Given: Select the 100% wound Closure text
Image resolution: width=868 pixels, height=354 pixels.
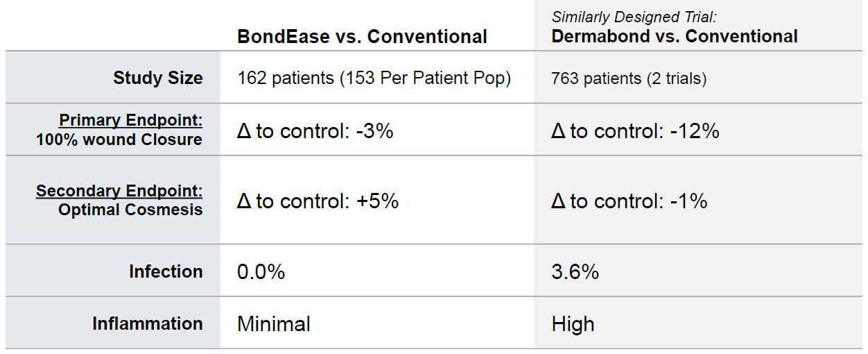Looking at the screenshot, I should (x=119, y=139).
